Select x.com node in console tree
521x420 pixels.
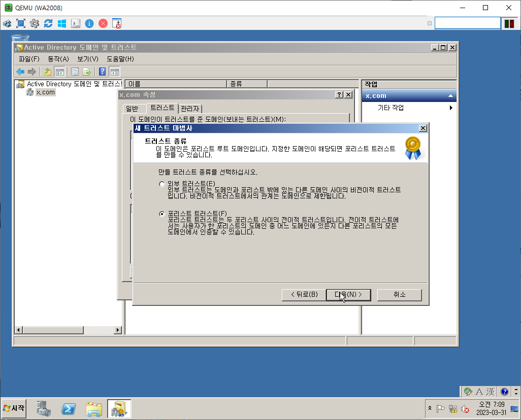[x=46, y=92]
